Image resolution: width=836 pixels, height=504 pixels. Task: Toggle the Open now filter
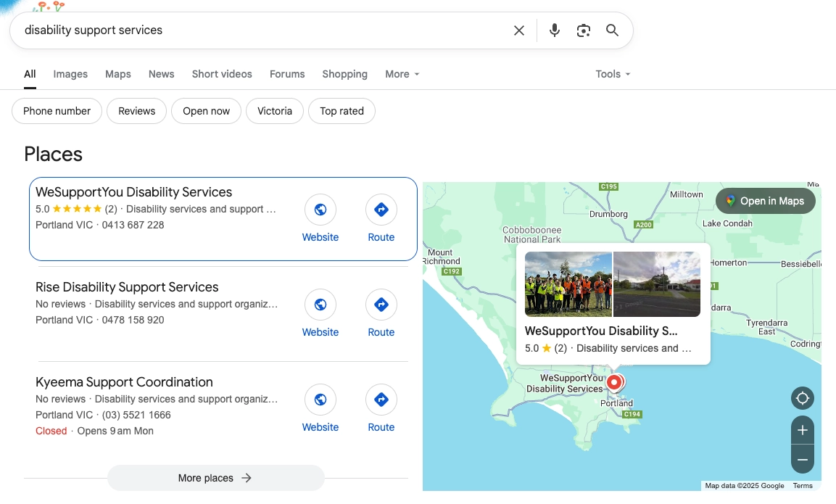206,111
